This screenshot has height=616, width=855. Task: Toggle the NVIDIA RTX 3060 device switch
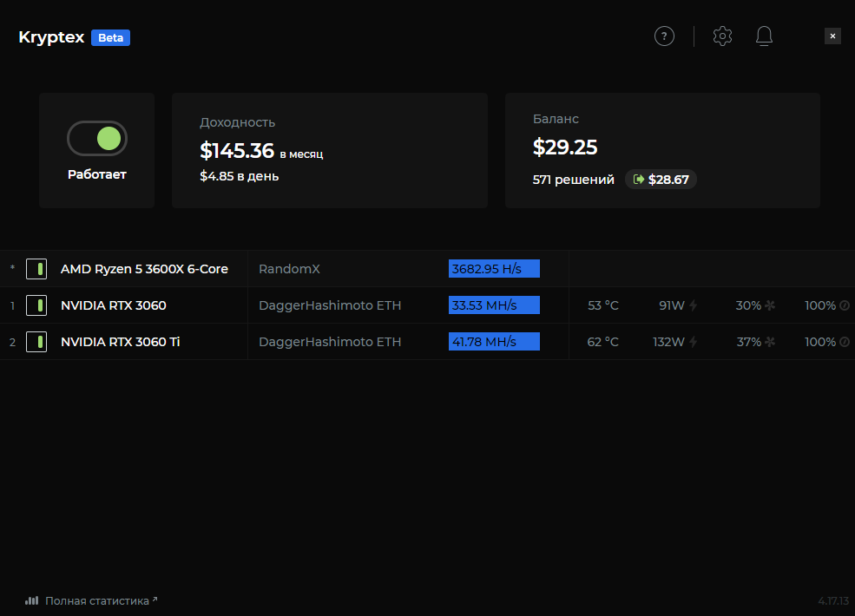(36, 305)
